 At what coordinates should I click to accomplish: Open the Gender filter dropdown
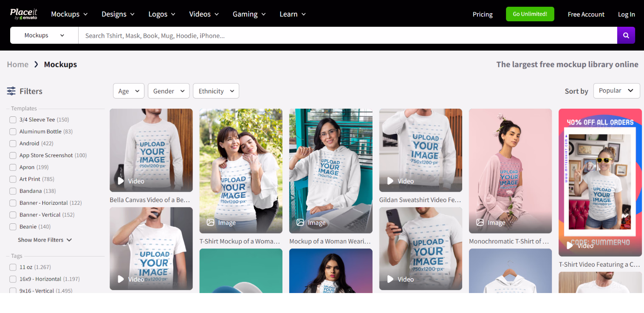tap(169, 91)
